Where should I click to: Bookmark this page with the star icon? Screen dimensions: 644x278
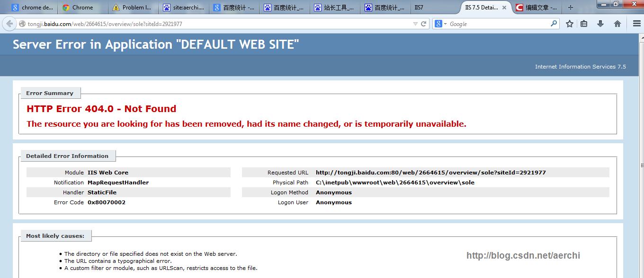[x=570, y=24]
